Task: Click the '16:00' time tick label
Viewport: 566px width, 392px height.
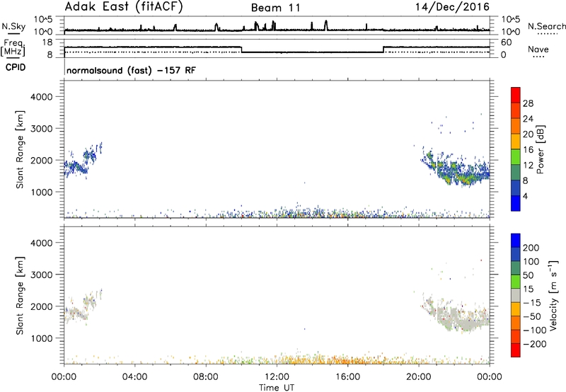Action: click(x=347, y=377)
